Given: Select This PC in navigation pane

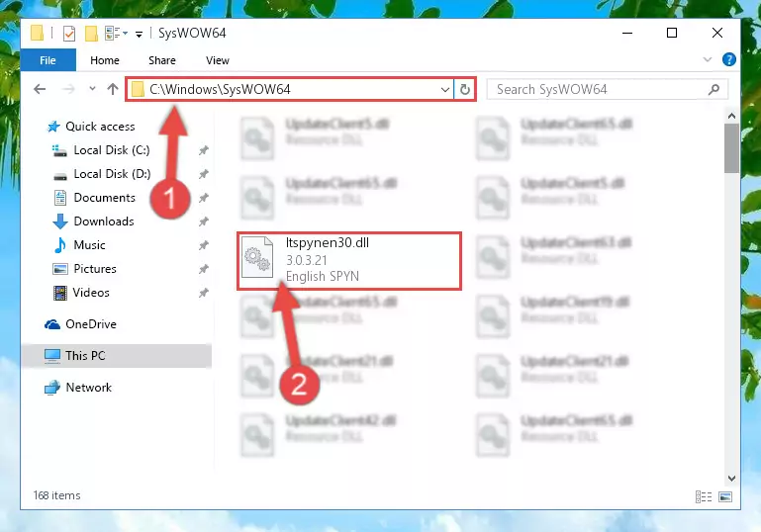Looking at the screenshot, I should point(117,356).
